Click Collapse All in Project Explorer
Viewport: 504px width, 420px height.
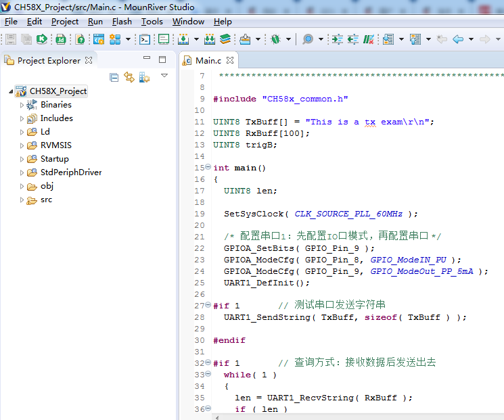[x=114, y=78]
